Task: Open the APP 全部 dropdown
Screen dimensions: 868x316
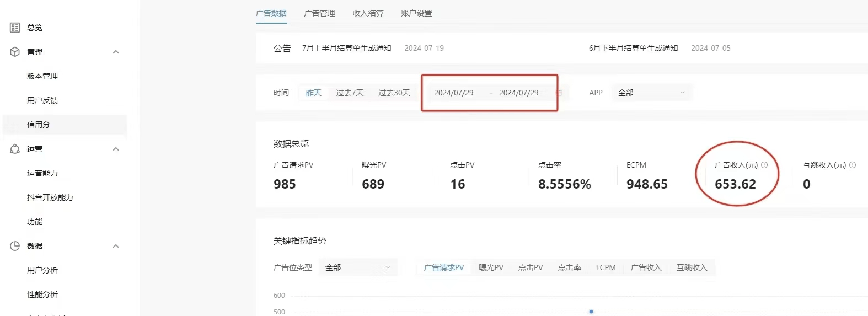Action: coord(651,93)
